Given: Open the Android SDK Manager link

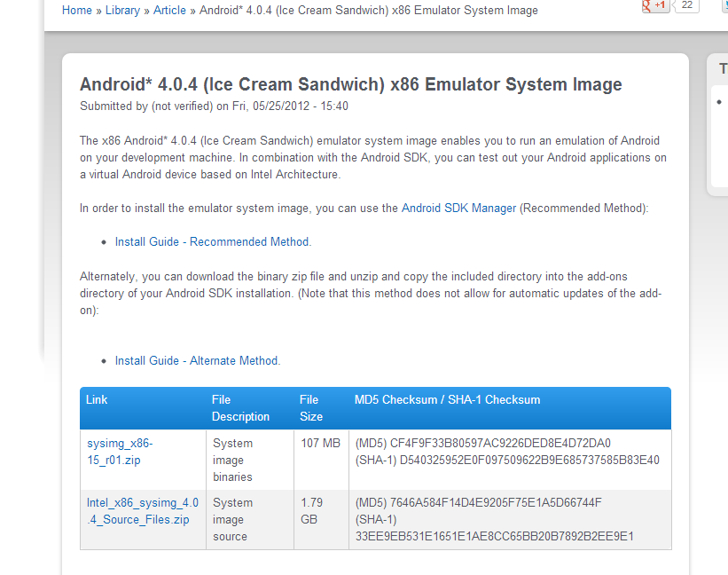Looking at the screenshot, I should 458,208.
